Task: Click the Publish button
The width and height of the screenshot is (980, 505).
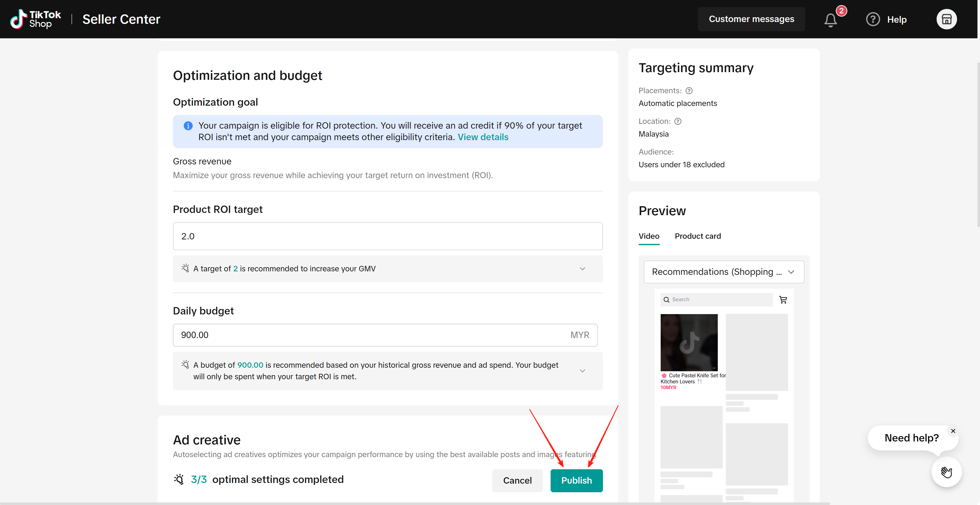Action: (x=576, y=480)
